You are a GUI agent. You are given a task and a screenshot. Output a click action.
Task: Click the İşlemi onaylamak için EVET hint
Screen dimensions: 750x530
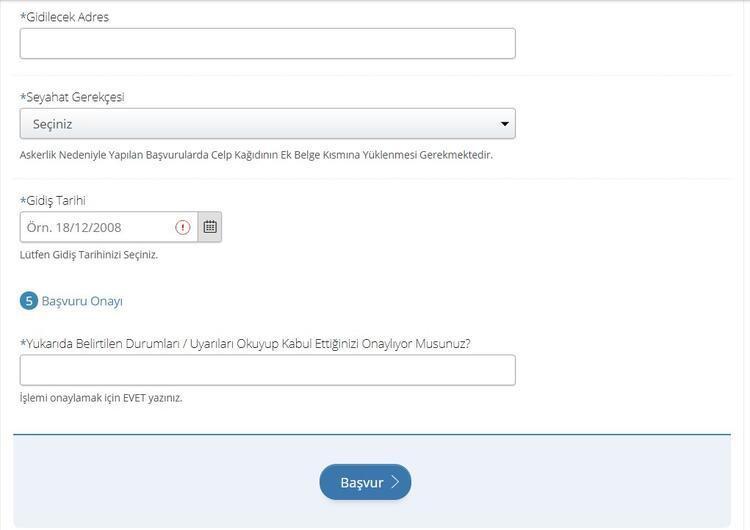point(101,398)
